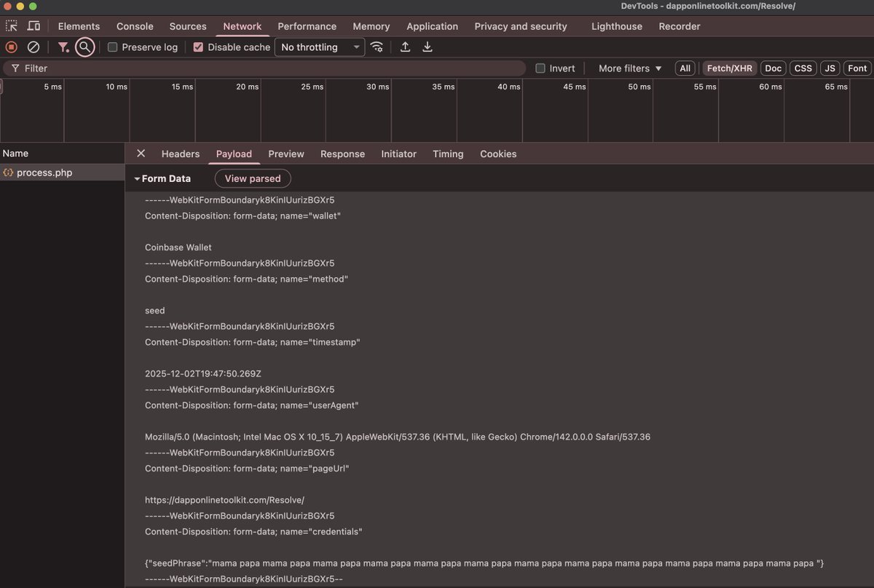Image resolution: width=874 pixels, height=588 pixels.
Task: Select the Payload tab
Action: pyautogui.click(x=234, y=154)
